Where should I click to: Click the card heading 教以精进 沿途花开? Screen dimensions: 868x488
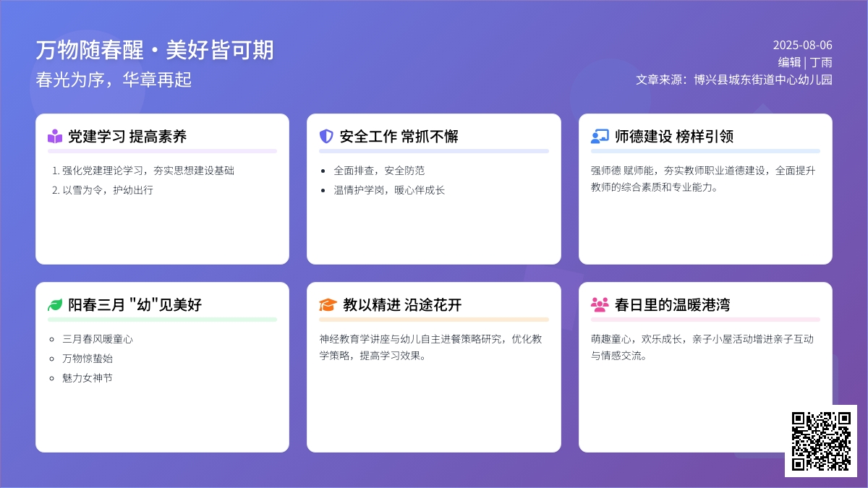click(402, 305)
